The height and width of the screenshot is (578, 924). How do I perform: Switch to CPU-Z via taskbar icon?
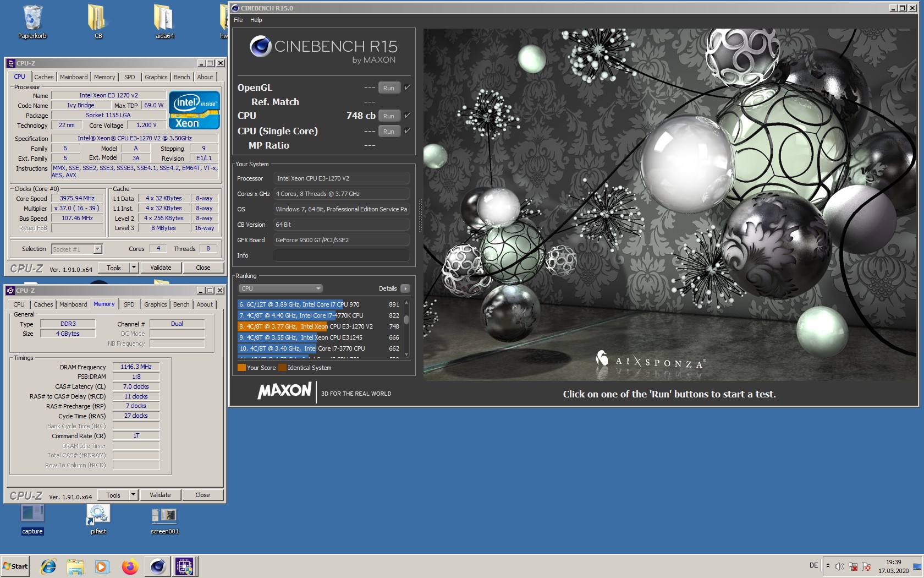(184, 566)
